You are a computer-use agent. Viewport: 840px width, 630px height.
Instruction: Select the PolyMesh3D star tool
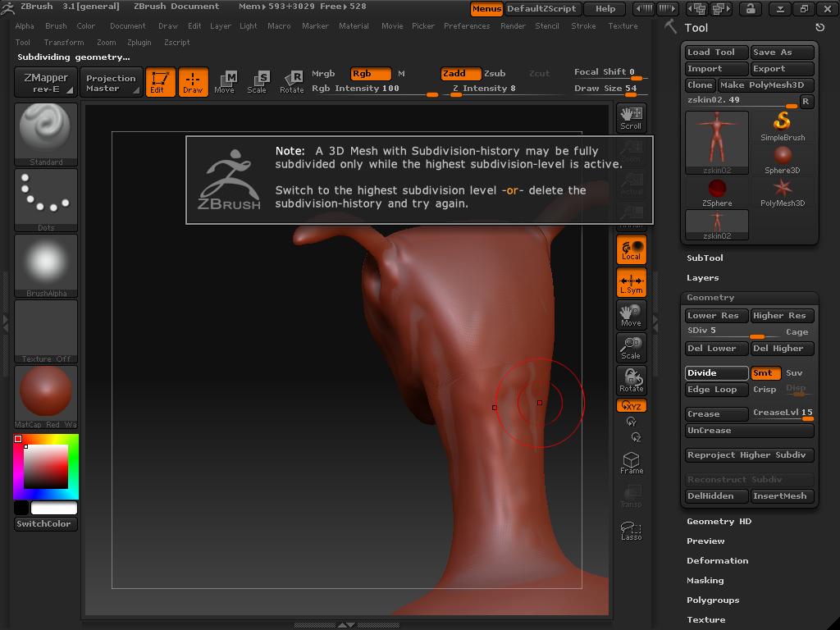(782, 193)
